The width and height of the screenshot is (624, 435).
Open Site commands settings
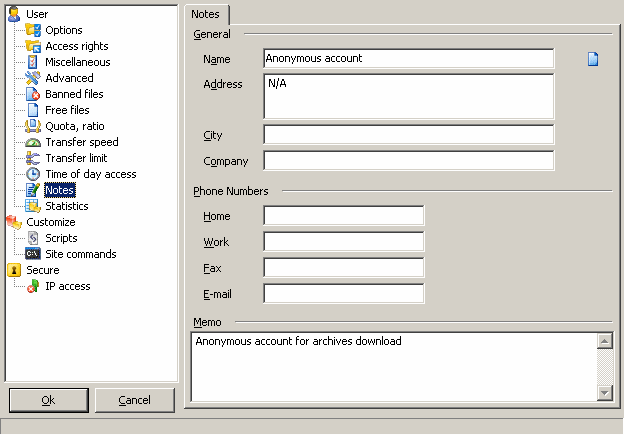(x=80, y=254)
